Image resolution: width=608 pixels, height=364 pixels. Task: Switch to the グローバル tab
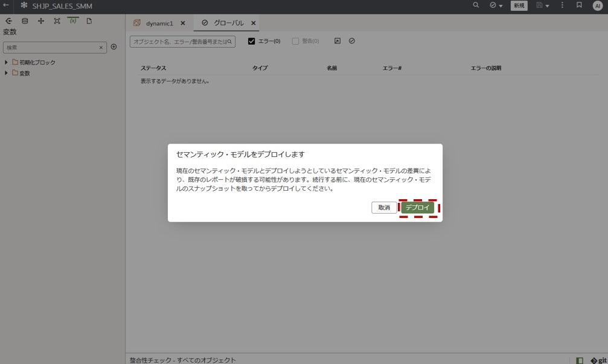[229, 24]
